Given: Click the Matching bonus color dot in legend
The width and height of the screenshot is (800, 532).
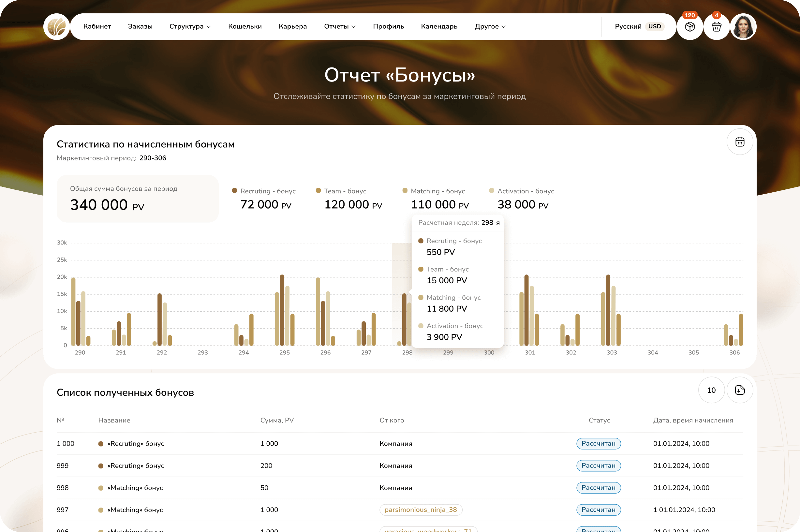Looking at the screenshot, I should tap(405, 191).
